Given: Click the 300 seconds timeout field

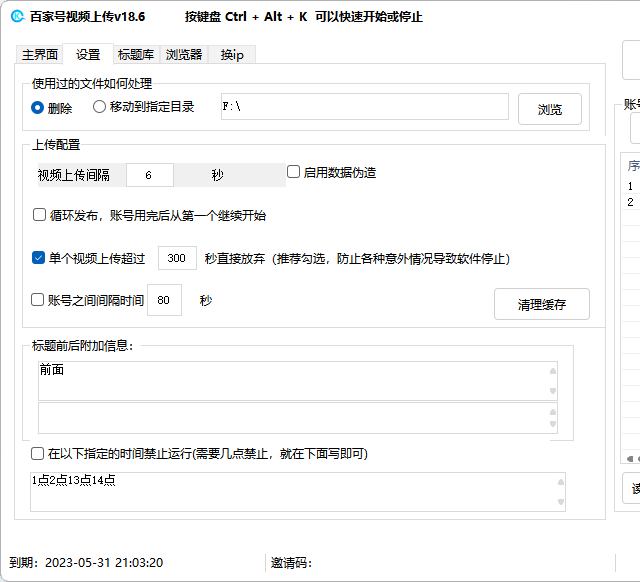Looking at the screenshot, I should 177,258.
